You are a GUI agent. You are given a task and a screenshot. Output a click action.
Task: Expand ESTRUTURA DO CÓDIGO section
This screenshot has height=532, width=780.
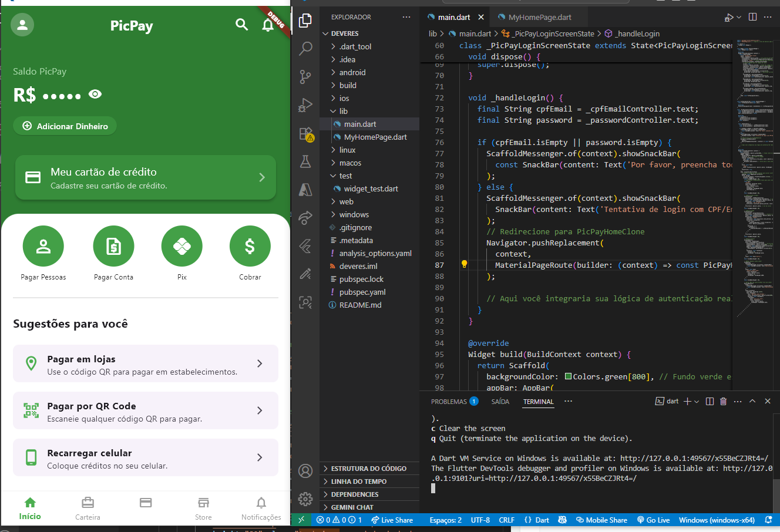tap(369, 469)
